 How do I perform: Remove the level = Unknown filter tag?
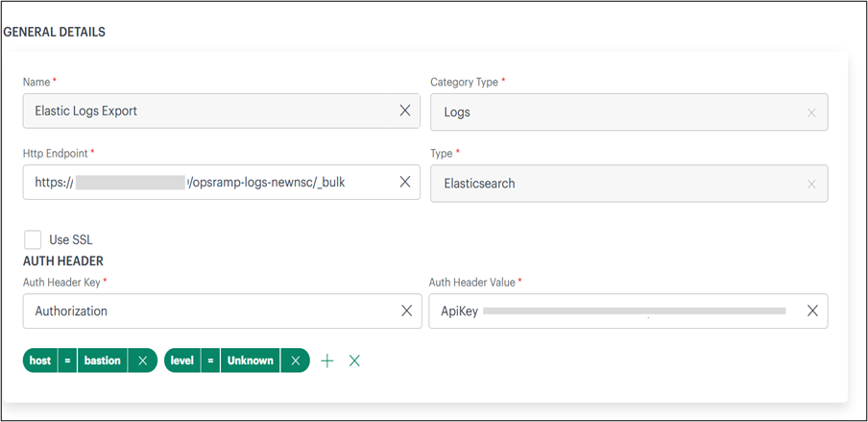point(295,360)
